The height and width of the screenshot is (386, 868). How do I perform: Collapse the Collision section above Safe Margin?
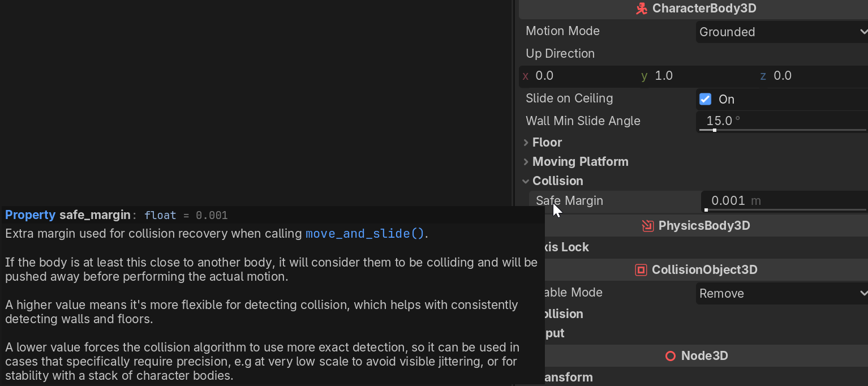tap(557, 181)
